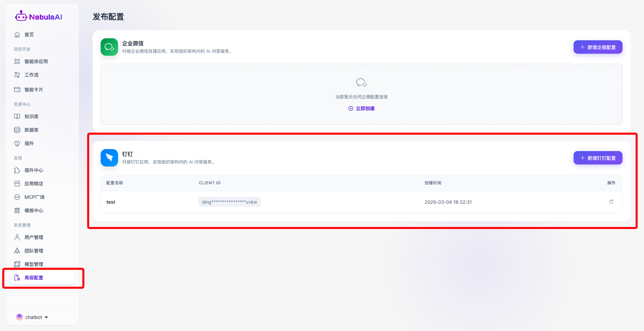Open the MCP广场 page

[34, 197]
